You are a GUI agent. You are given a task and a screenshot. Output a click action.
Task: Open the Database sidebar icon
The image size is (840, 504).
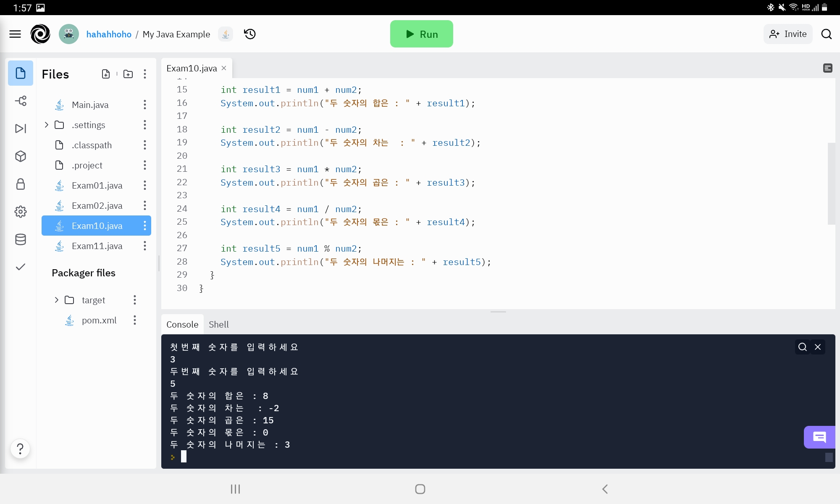coord(21,239)
